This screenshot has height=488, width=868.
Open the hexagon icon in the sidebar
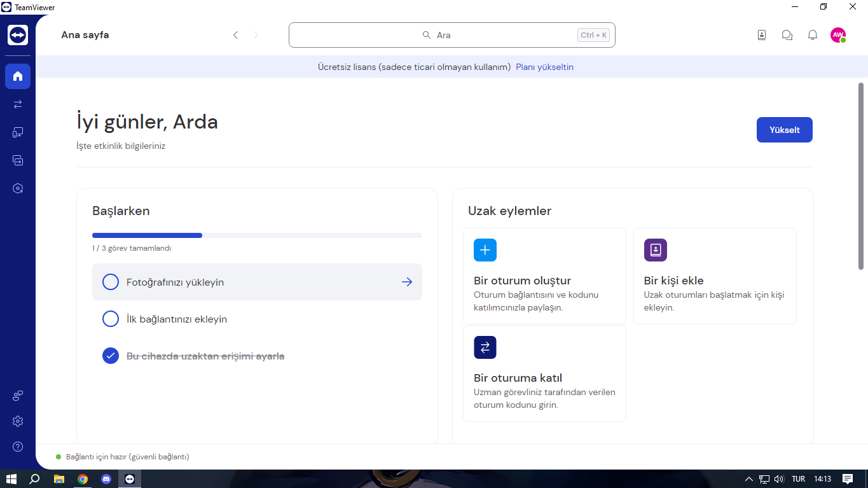[18, 188]
